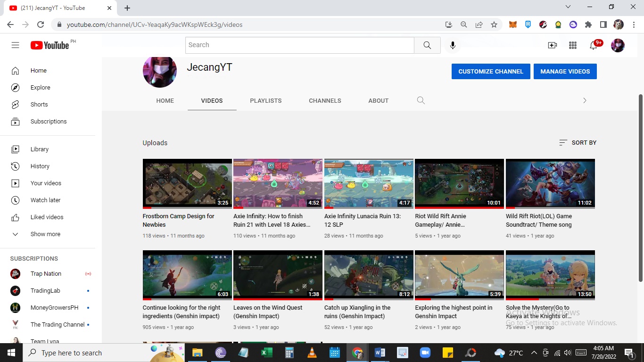Open Windows Start menu
Screen dimensions: 644x362
pos(11,353)
